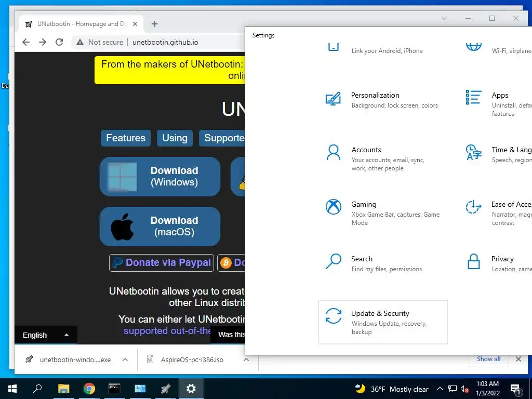
Task: Click yellow 'From the makers of UNetbootin' banner
Action: 170,70
